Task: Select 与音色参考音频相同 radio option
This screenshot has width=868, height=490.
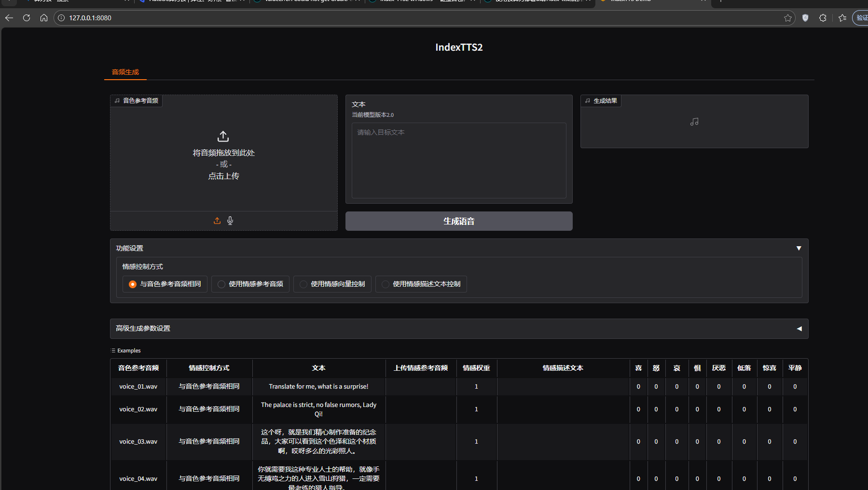Action: tap(133, 284)
